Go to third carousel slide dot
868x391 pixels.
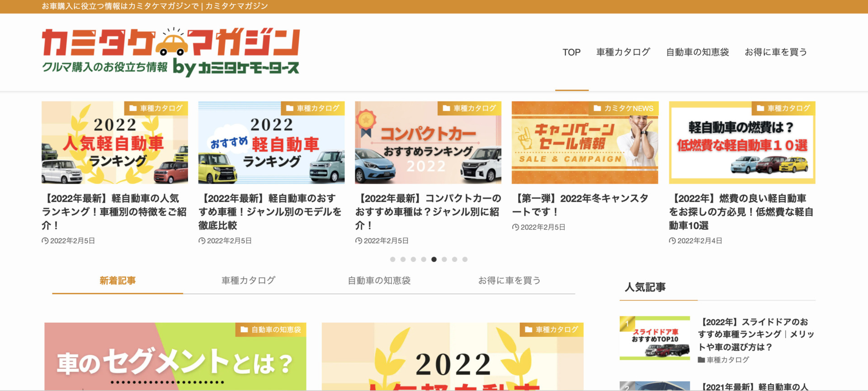click(413, 259)
